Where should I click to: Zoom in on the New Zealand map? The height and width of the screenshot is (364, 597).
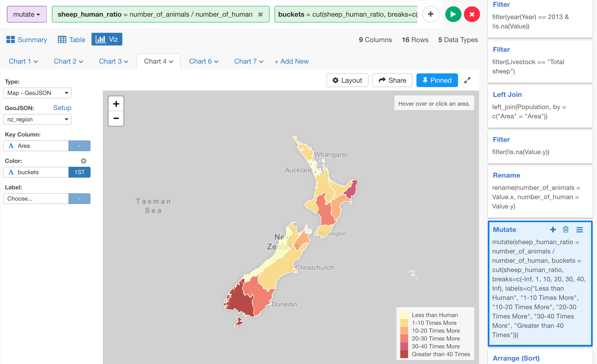(116, 103)
